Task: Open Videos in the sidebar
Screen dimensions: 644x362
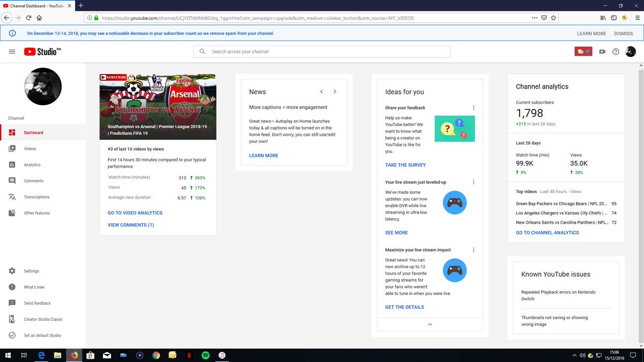Action: pos(43,149)
